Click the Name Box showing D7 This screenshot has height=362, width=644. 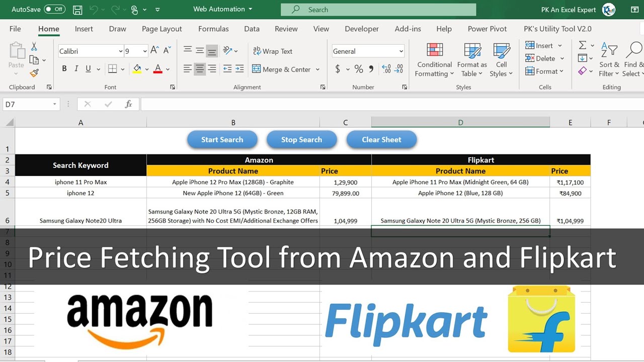[x=31, y=104]
